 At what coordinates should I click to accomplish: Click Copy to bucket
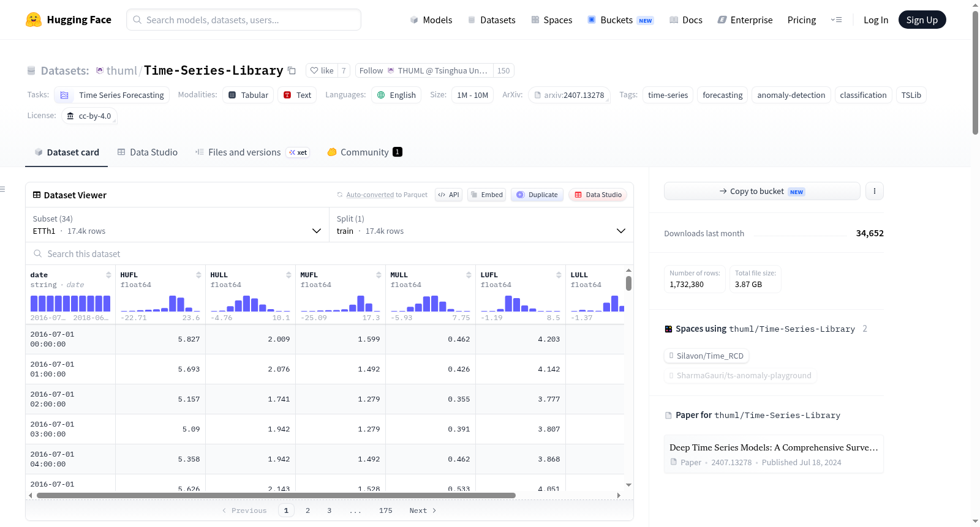pyautogui.click(x=762, y=191)
